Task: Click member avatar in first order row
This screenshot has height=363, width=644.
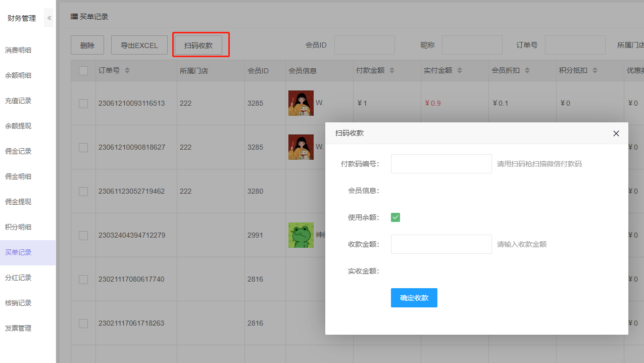Action: point(301,103)
